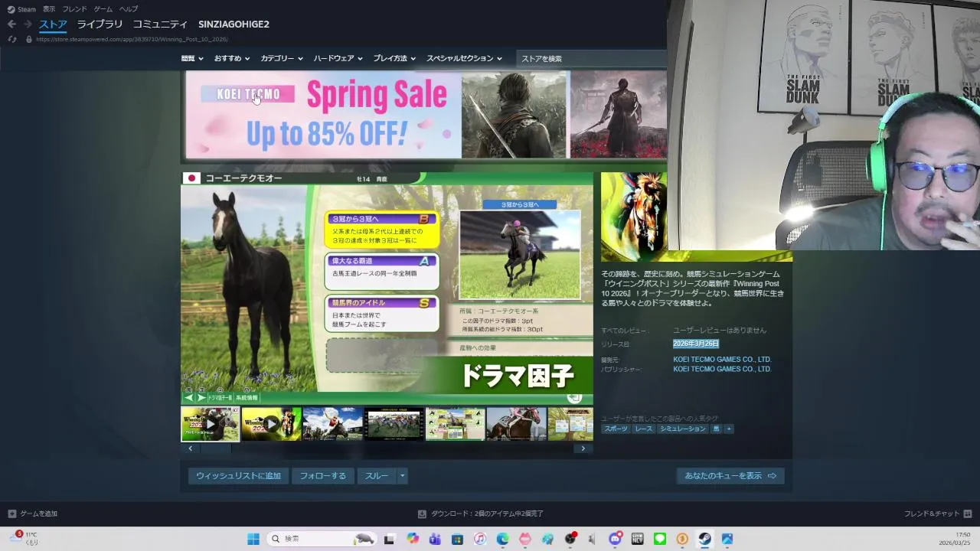The height and width of the screenshot is (551, 980).
Task: Open the green LINE icon in taskbar
Action: (660, 539)
